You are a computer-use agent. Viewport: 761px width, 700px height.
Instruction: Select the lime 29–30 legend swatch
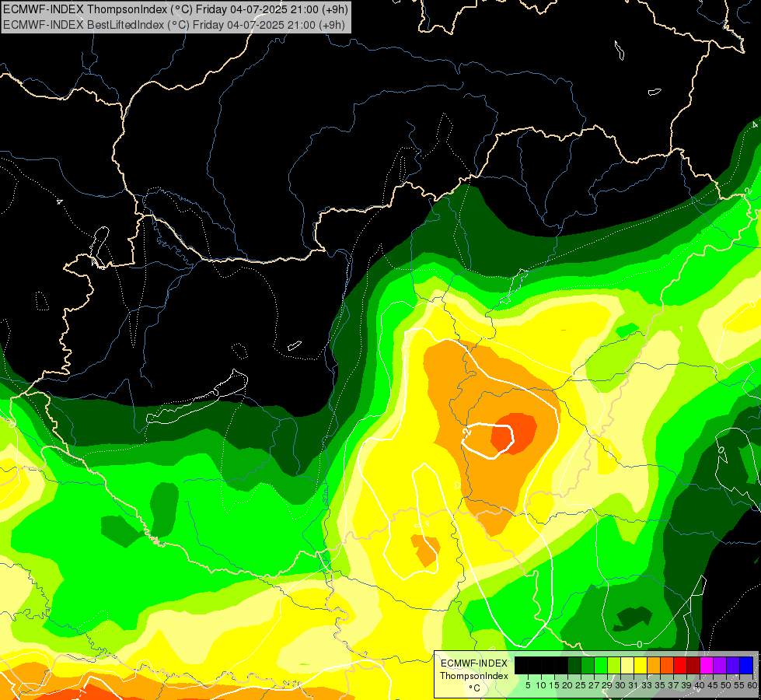pos(614,665)
